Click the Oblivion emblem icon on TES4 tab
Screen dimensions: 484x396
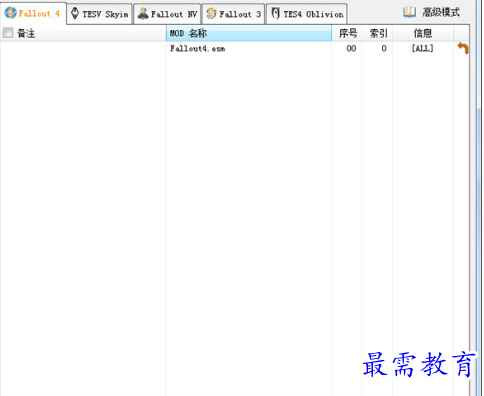[x=275, y=14]
